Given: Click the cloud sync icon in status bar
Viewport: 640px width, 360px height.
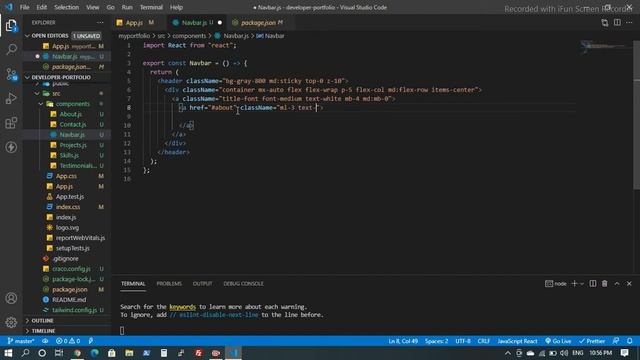Looking at the screenshot, I should tap(45, 341).
